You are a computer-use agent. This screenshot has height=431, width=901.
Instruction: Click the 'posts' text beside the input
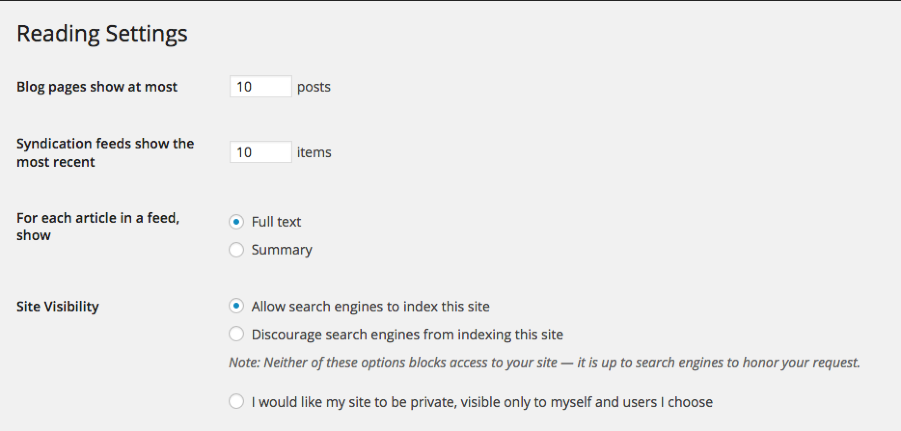(x=314, y=87)
